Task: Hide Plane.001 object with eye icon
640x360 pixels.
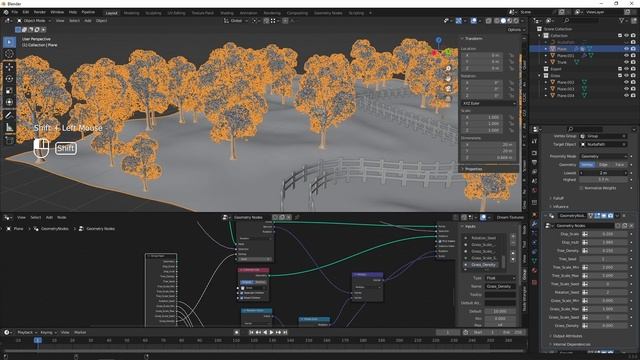Action: 627,56
